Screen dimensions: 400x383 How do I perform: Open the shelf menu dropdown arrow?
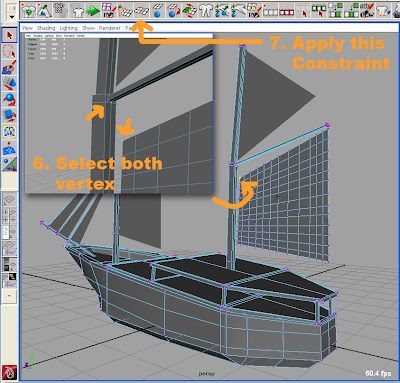point(12,16)
